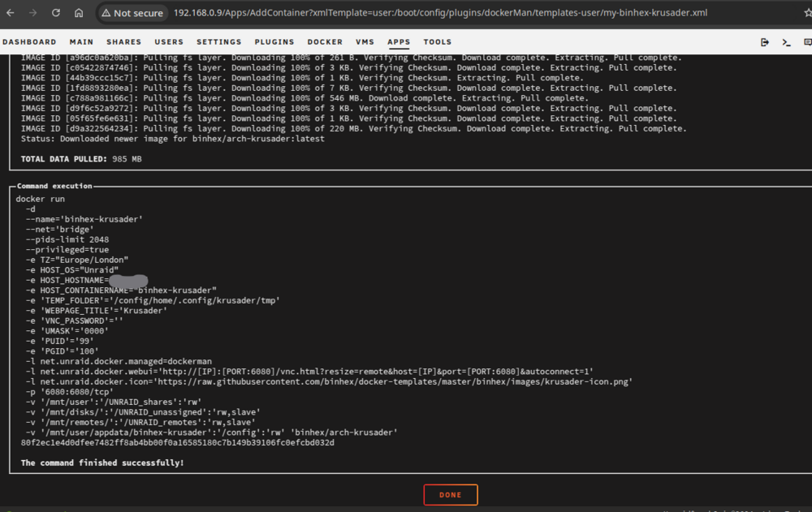Click the 'Status: Downloaded newer image' line
Viewport: 812px width, 512px height.
(172, 139)
